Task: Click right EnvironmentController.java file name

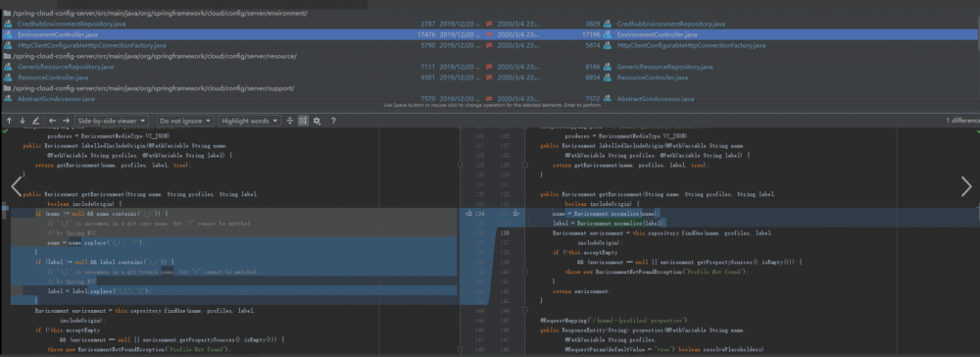Action: [657, 34]
